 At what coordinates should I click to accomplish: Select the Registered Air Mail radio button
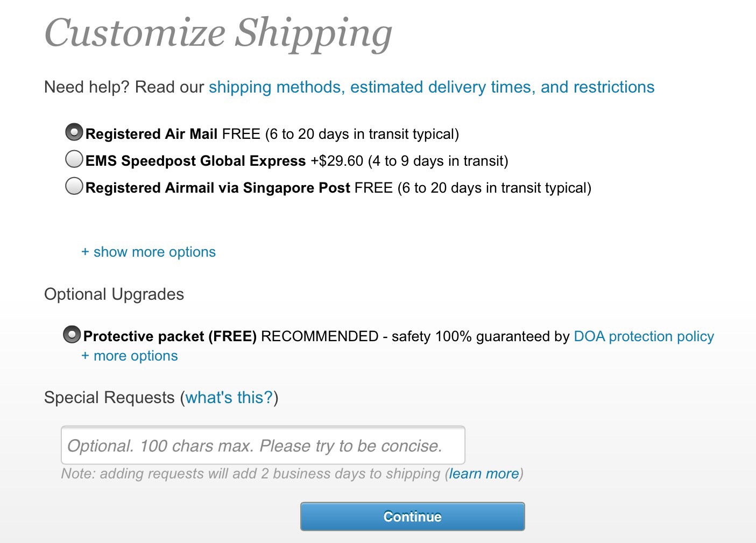(74, 132)
